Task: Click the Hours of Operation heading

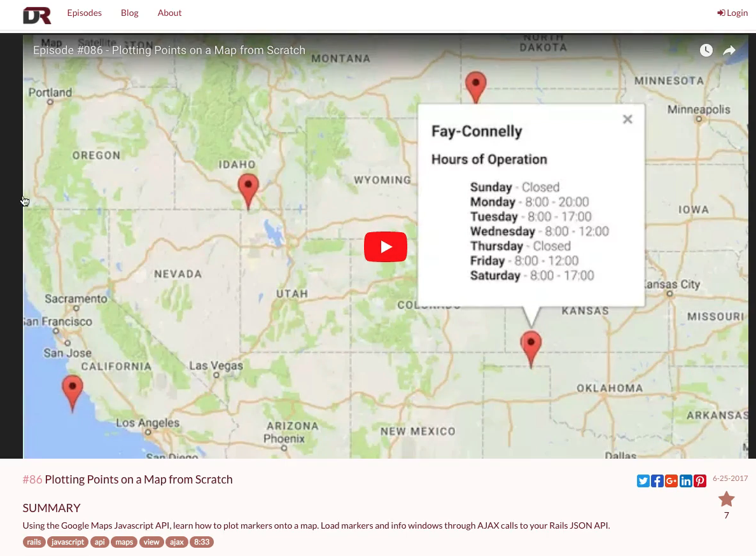Action: pyautogui.click(x=489, y=160)
